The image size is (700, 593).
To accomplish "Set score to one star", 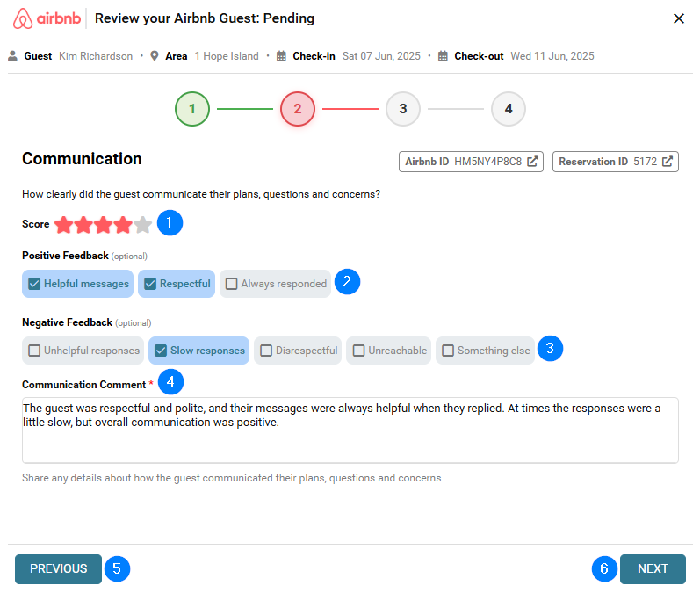I will (x=64, y=225).
